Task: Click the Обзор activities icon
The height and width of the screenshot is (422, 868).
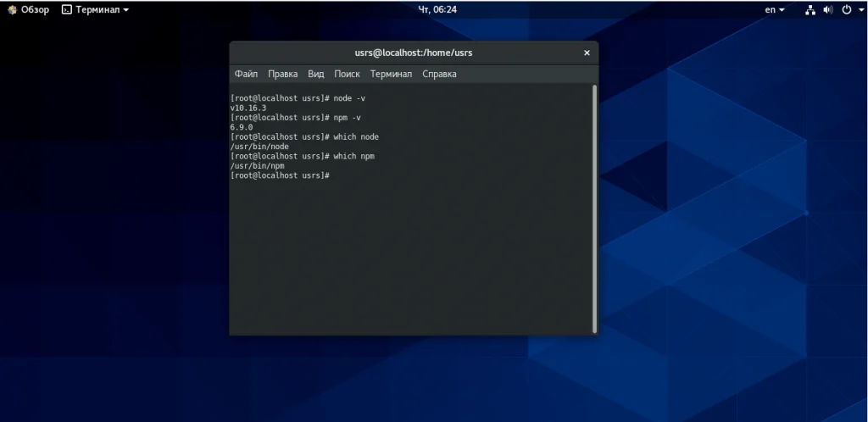Action: (12, 9)
